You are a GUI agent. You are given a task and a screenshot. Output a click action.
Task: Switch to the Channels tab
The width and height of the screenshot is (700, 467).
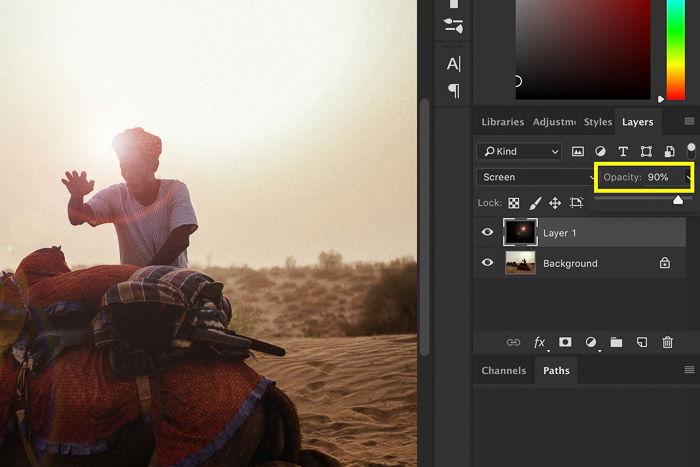(x=504, y=371)
